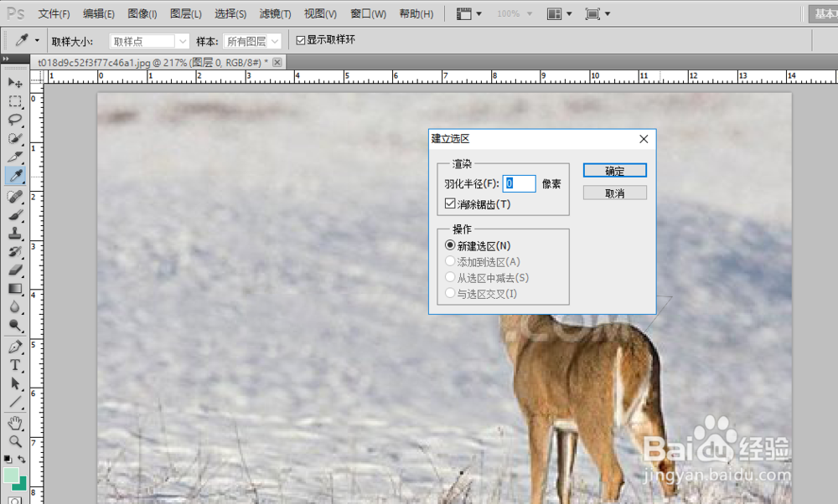
Task: Open the screen mode icon
Action: coord(592,14)
